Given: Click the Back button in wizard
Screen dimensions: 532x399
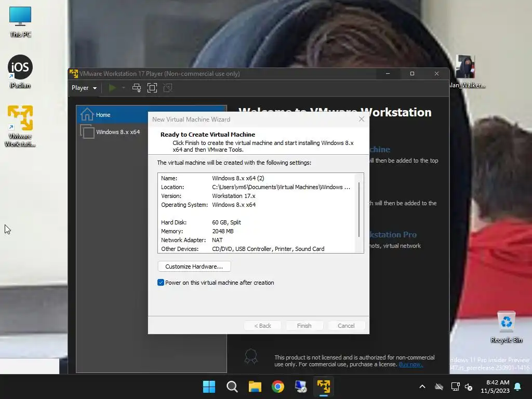Looking at the screenshot, I should (x=262, y=326).
